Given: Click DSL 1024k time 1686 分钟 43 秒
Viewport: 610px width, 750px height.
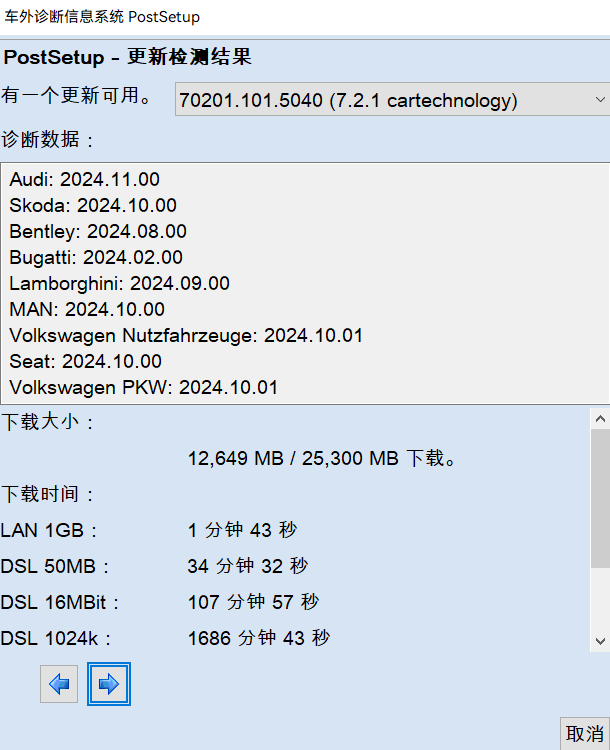Looking at the screenshot, I should [259, 638].
